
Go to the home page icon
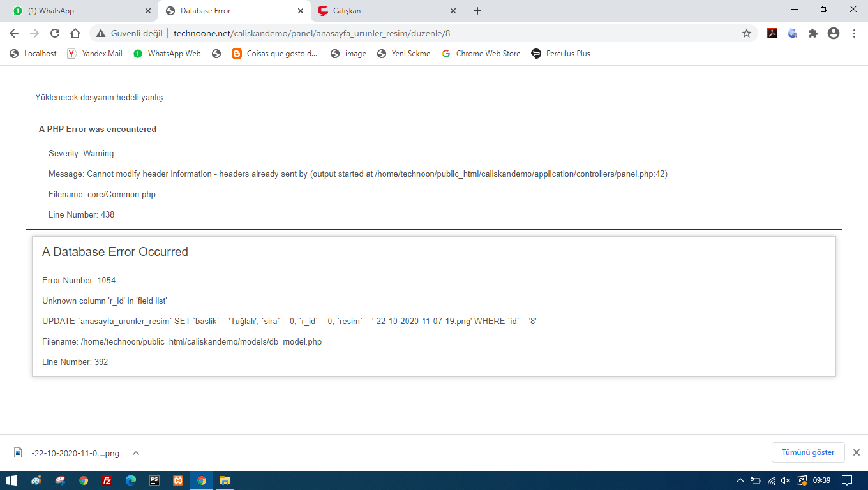[x=75, y=33]
